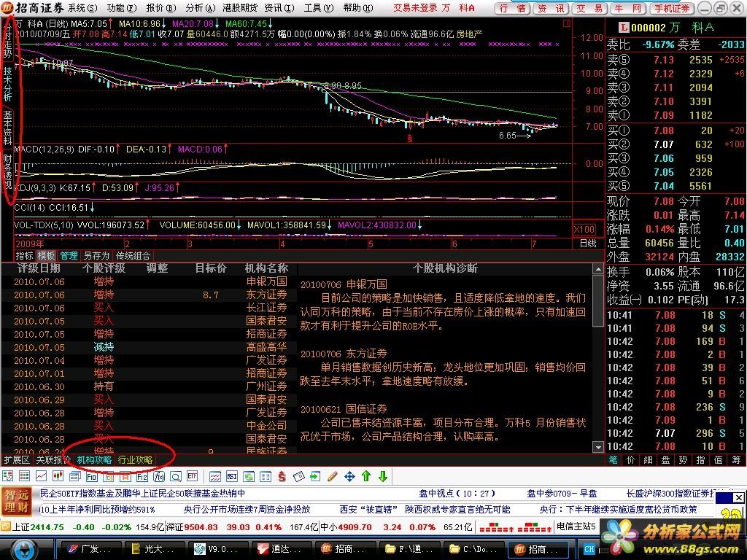Close the news ticker with X button
The height and width of the screenshot is (560, 747).
(738, 497)
